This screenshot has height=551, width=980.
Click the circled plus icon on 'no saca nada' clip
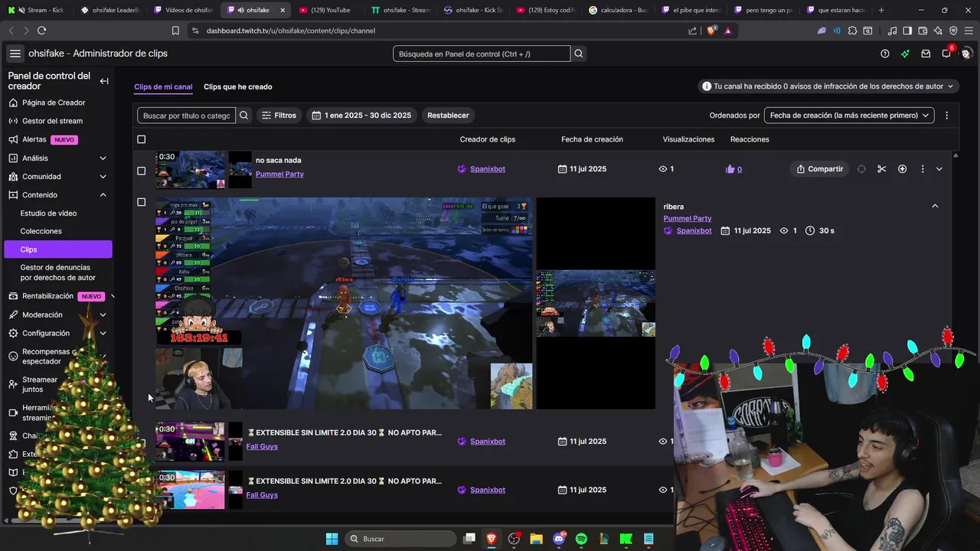[x=902, y=169]
